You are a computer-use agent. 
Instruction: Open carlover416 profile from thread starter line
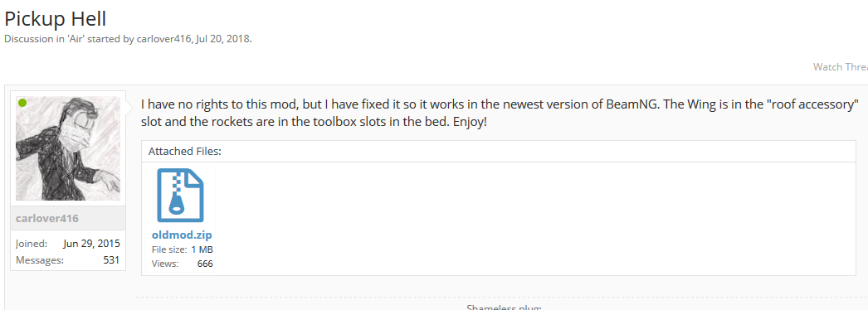pyautogui.click(x=164, y=40)
